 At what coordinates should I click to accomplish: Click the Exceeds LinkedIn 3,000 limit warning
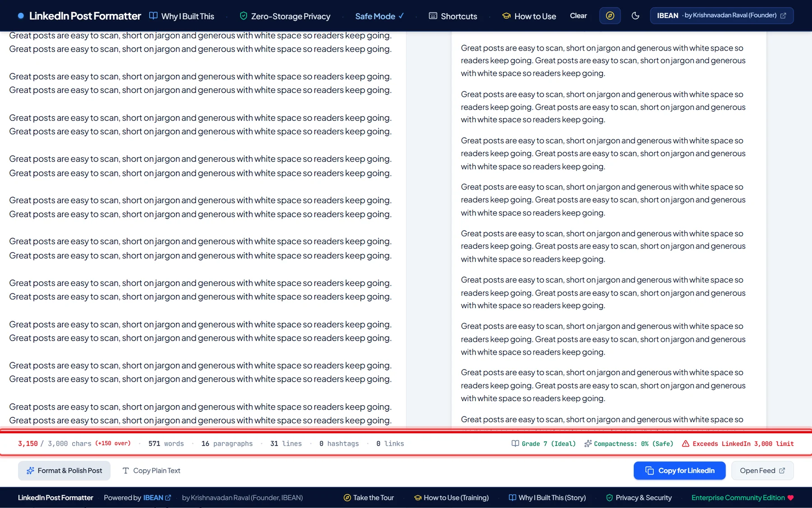(738, 443)
